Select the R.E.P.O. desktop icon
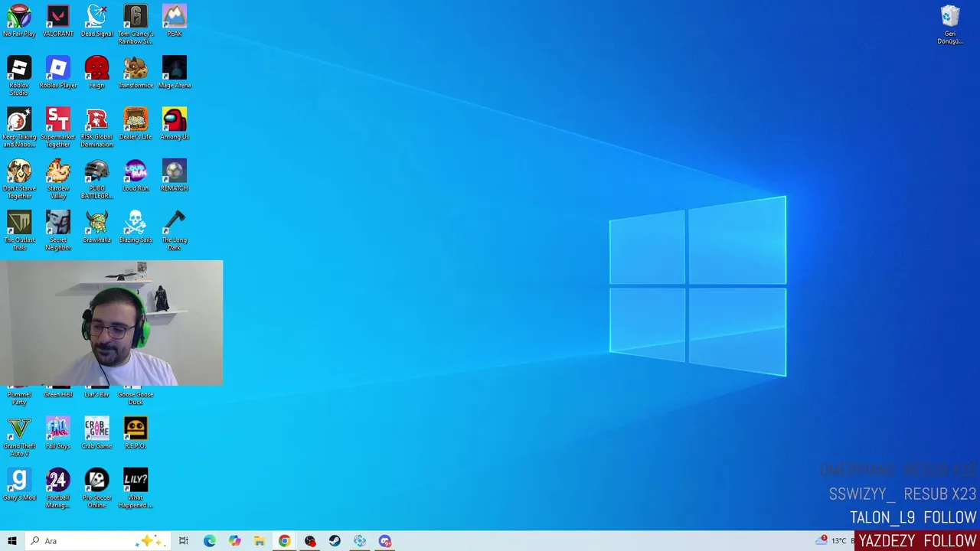980x551 pixels. 136,432
